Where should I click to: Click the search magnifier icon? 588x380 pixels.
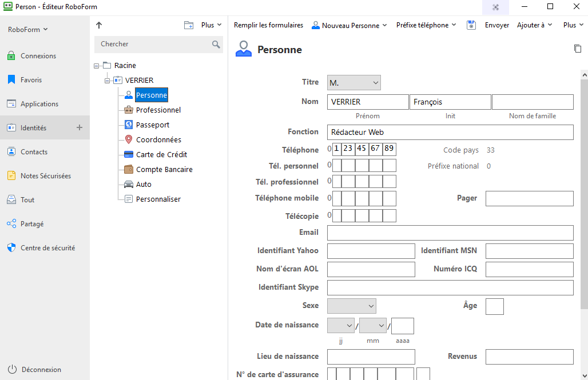coord(216,44)
